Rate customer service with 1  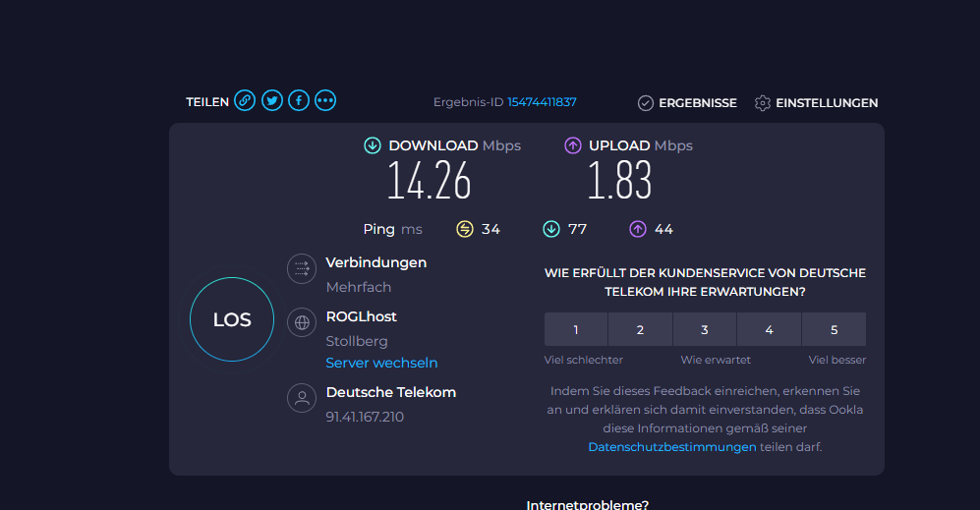coord(576,330)
